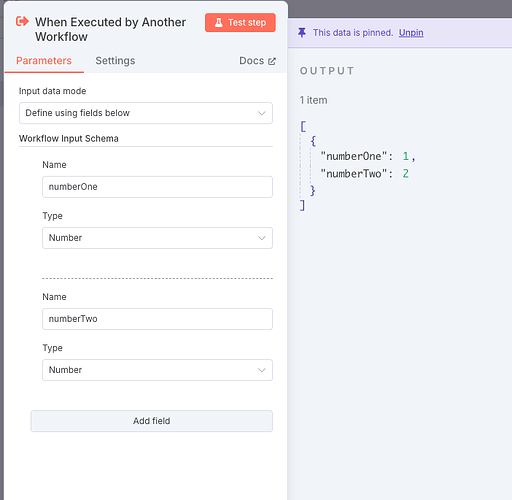Screen dimensions: 512x500
Task: Expand the Input data mode chevron
Action: [262, 113]
